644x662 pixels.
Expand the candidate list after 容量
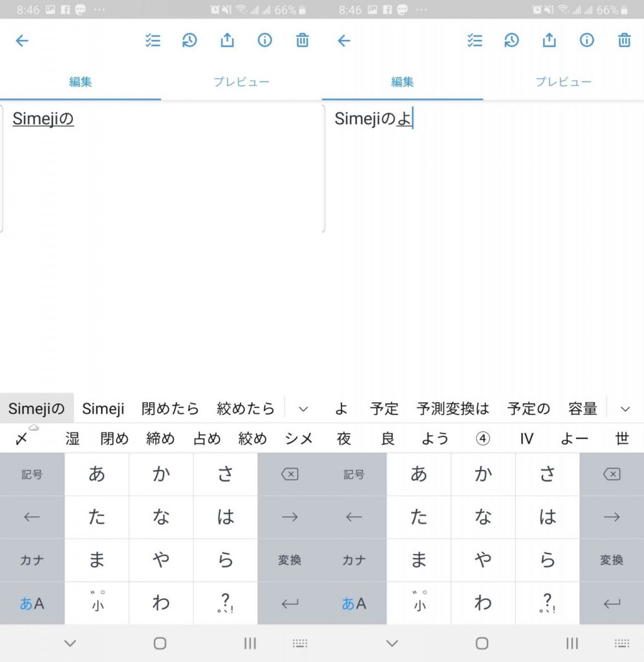coord(625,409)
